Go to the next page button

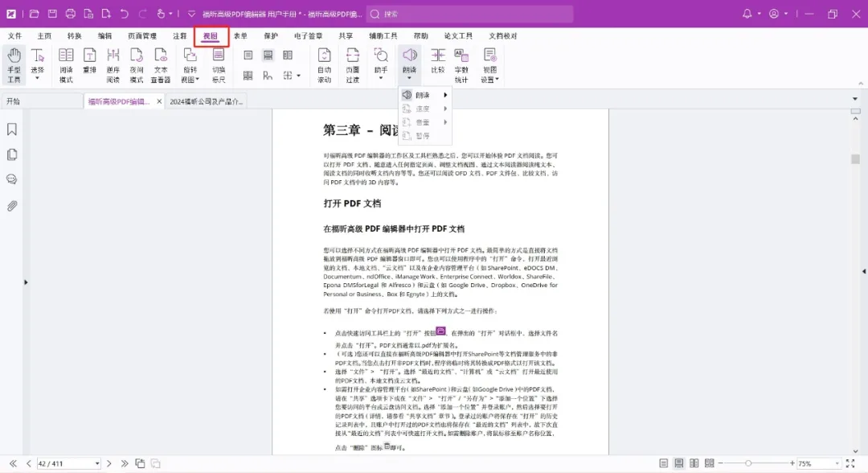click(109, 463)
